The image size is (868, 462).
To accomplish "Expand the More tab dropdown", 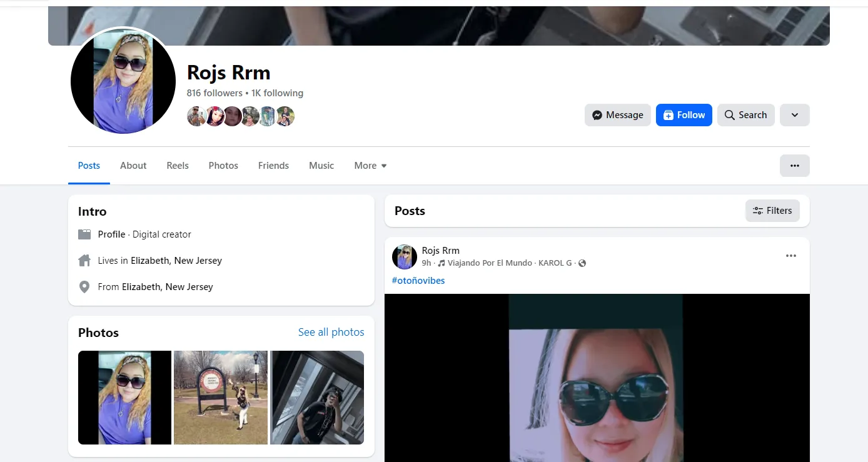I will [x=370, y=166].
